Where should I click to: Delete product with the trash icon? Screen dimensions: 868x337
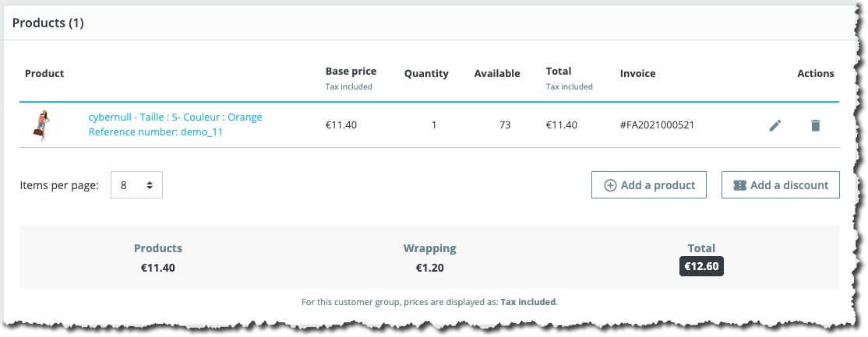coord(816,125)
